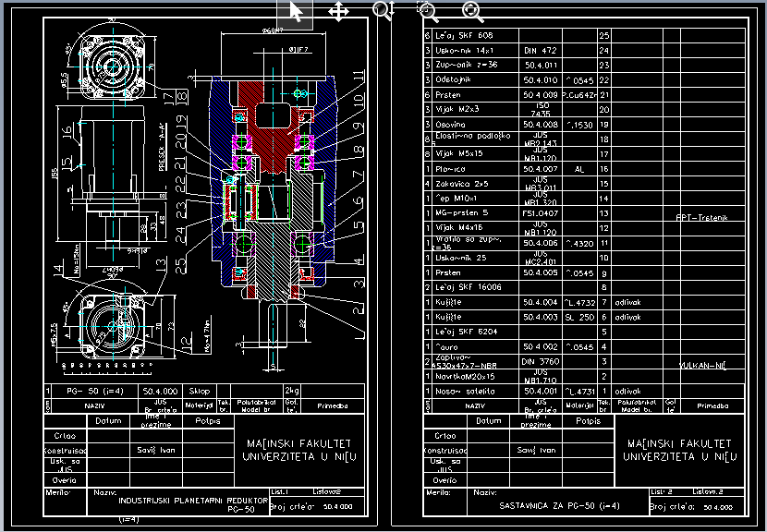The width and height of the screenshot is (767, 532).
Task: Click the 'Odstojnik' part name
Action: tap(454, 79)
